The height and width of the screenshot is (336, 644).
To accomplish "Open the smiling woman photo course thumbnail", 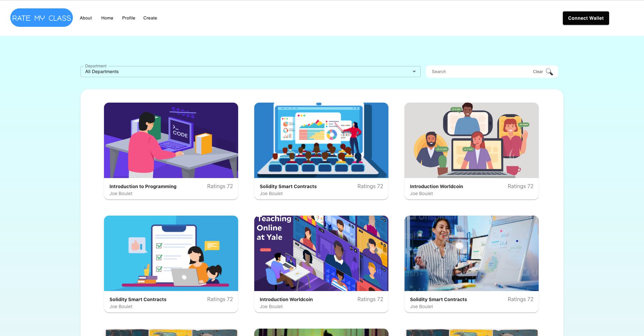I will coord(472,253).
